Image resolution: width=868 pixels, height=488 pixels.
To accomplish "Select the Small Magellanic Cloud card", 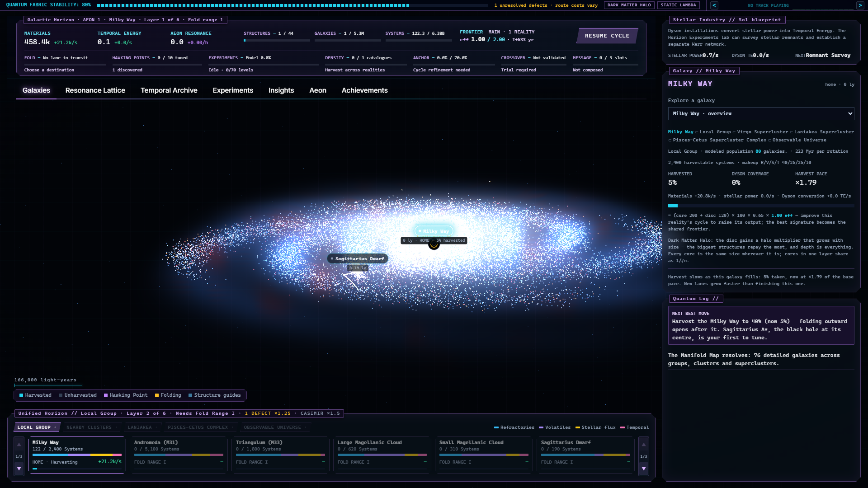I will pyautogui.click(x=484, y=455).
